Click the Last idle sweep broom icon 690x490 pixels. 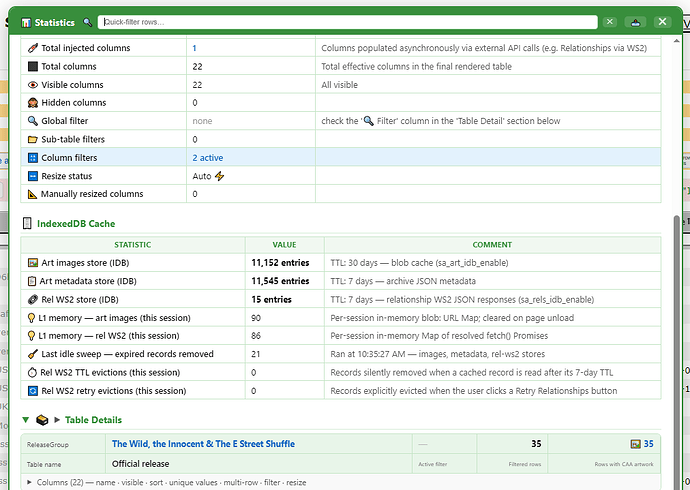tap(33, 354)
